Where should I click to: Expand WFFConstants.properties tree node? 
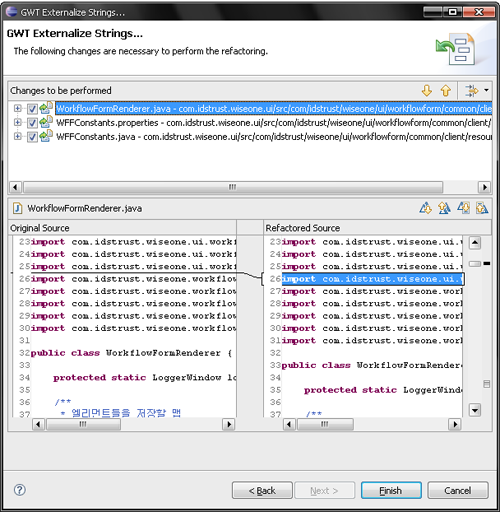point(18,122)
